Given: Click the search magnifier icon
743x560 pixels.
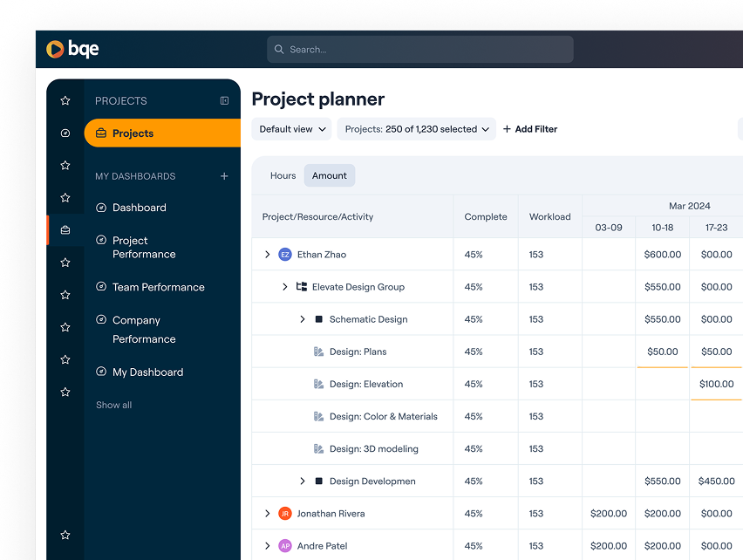Looking at the screenshot, I should 279,49.
